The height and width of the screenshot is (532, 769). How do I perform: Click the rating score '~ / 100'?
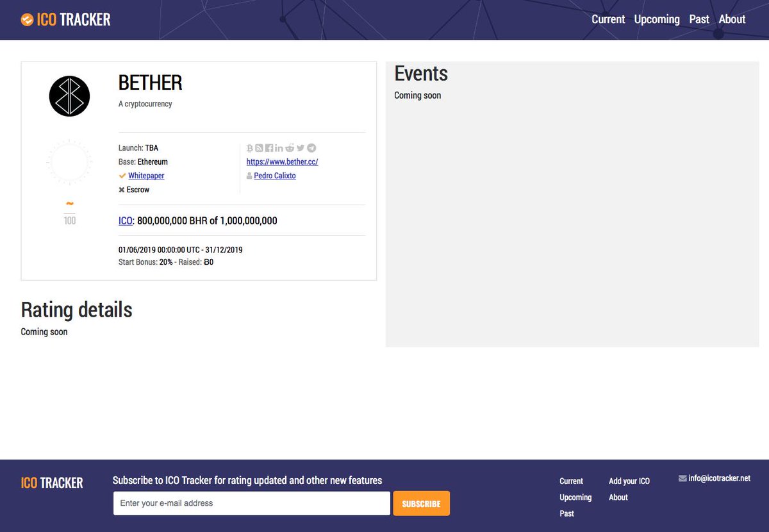coord(70,213)
